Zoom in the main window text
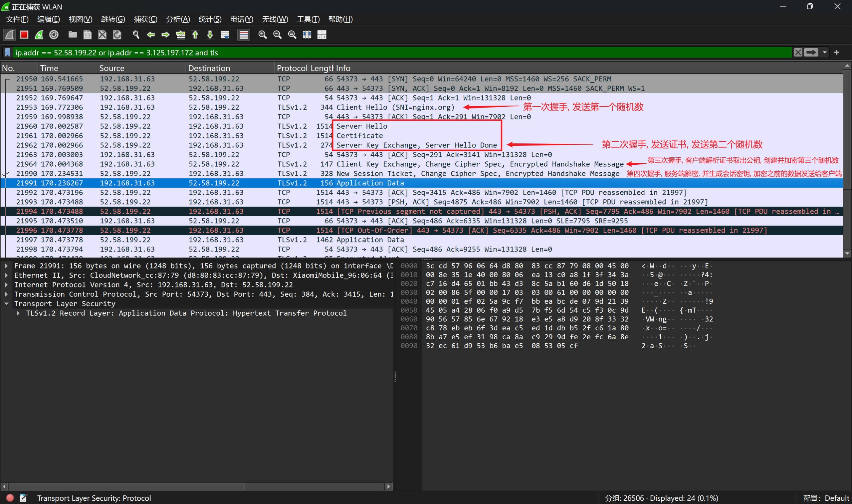 262,35
